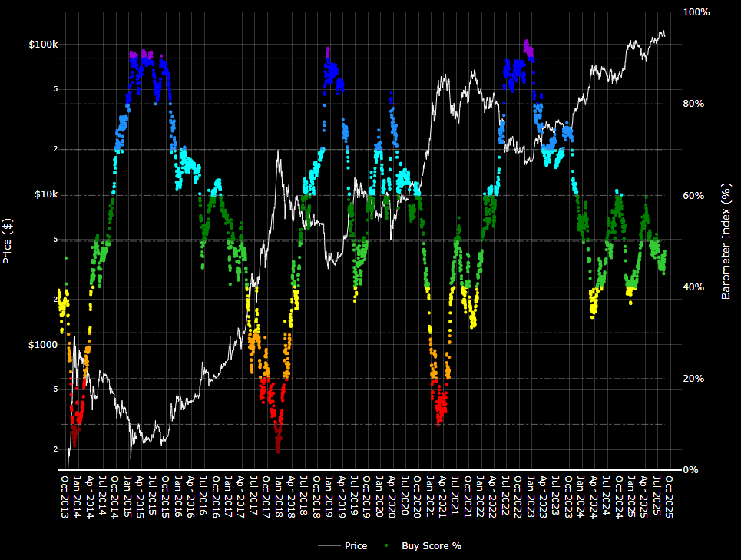Screen dimensions: 741x560
Task: Click the Apr 2015 date label
Action: (x=141, y=497)
